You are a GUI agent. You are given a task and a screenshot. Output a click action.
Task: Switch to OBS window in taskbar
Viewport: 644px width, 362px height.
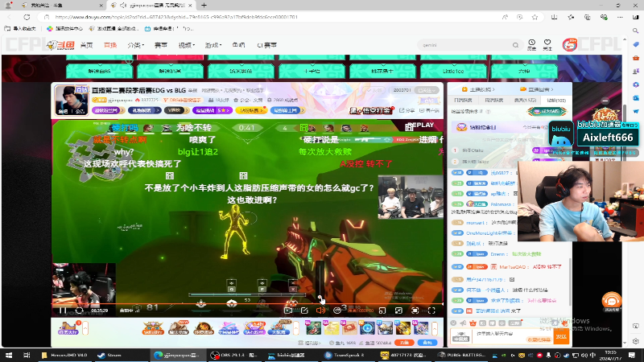tap(233, 356)
